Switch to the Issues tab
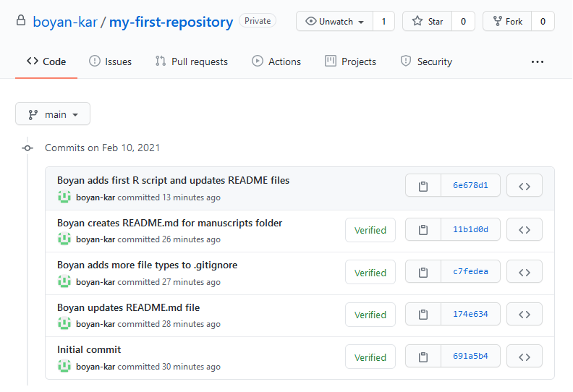Viewport: 573px width, 392px height. [111, 61]
